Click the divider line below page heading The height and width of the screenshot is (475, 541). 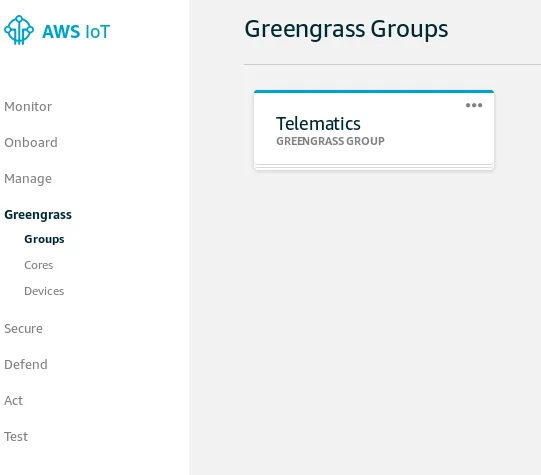pyautogui.click(x=392, y=64)
